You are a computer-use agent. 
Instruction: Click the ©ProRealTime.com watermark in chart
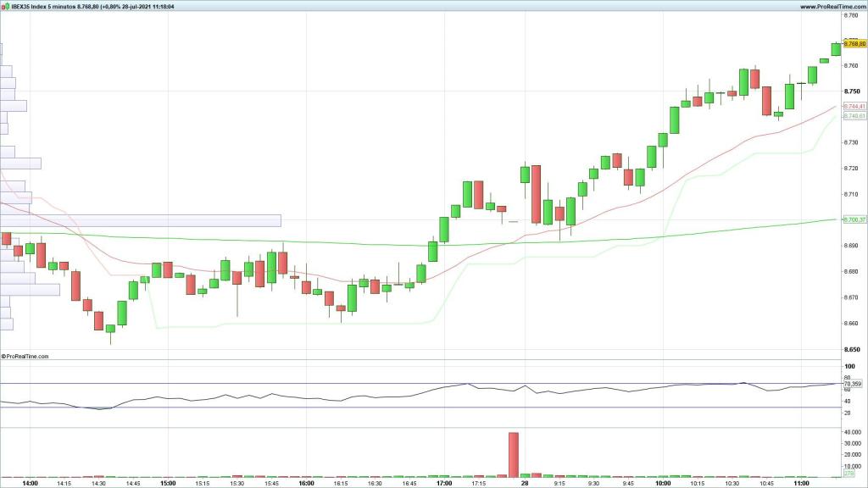point(25,357)
